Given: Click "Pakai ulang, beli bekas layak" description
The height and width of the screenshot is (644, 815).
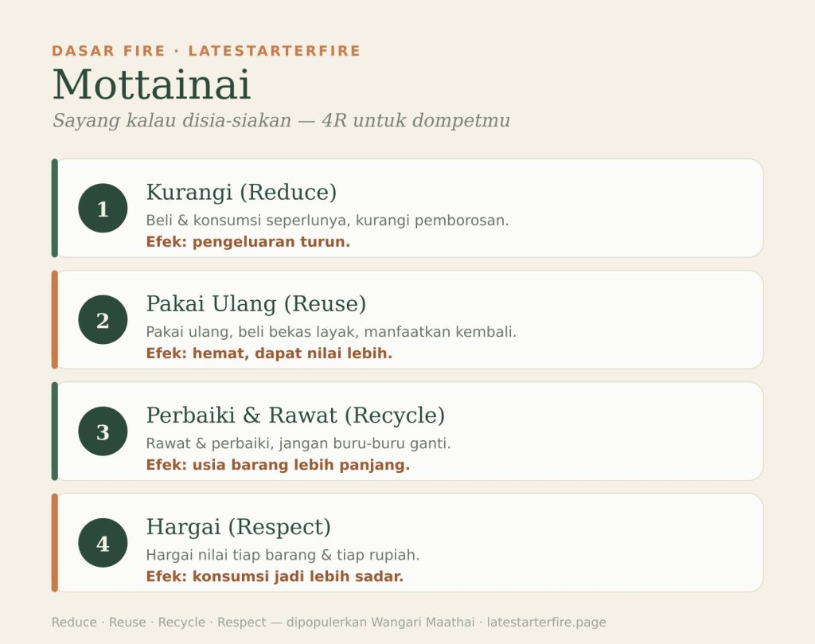Looking at the screenshot, I should 252,332.
